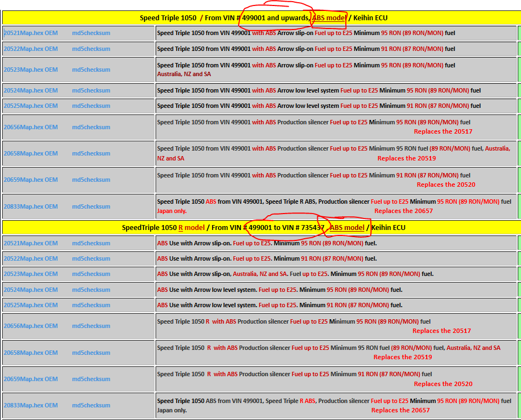Click md5checksum beside 20521Map.hex in R model section
The image size is (521, 420).
[91, 243]
